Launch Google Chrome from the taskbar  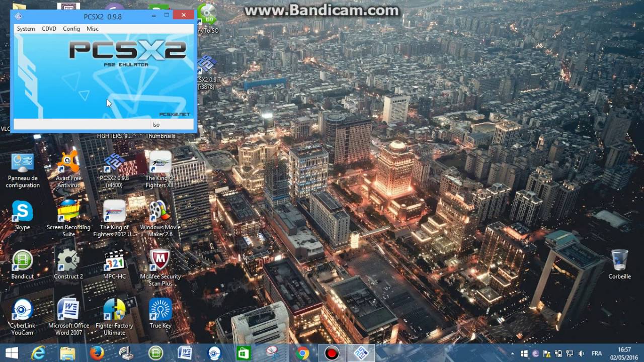tap(302, 353)
